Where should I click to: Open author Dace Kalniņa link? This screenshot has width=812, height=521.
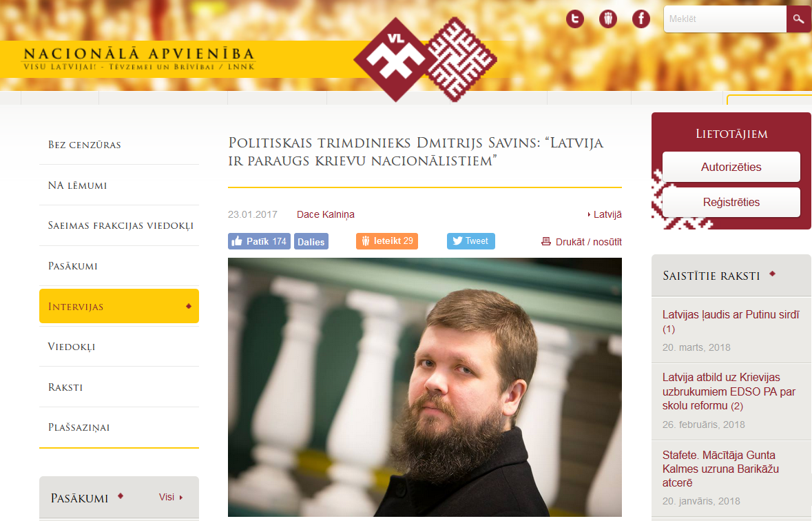(x=325, y=214)
